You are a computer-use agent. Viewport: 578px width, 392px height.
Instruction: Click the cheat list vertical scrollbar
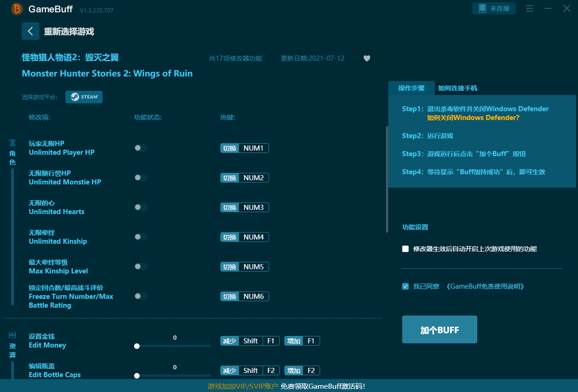387,179
